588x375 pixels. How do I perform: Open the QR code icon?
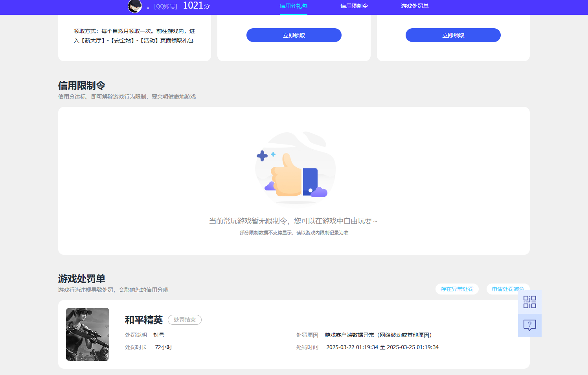530,302
